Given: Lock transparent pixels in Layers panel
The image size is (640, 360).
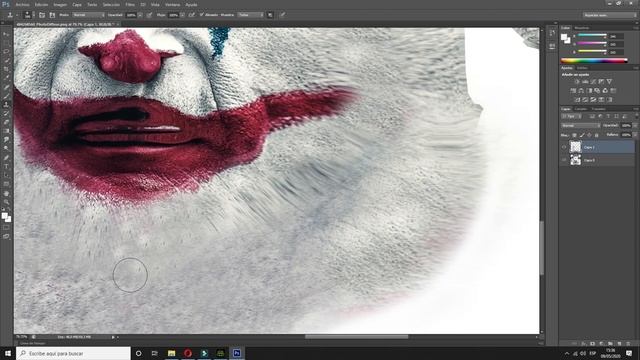Looking at the screenshot, I should point(575,135).
